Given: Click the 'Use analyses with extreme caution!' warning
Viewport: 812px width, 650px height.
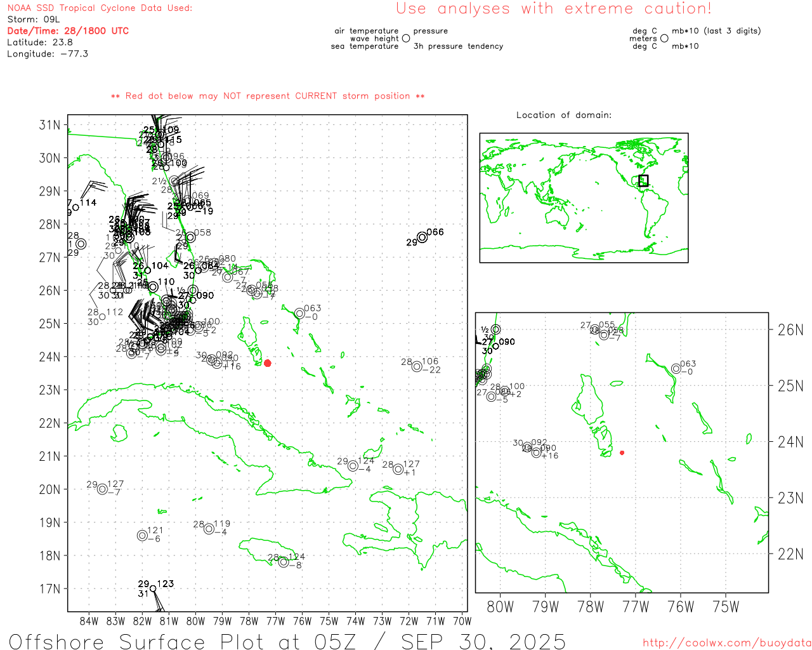Looking at the screenshot, I should [553, 9].
